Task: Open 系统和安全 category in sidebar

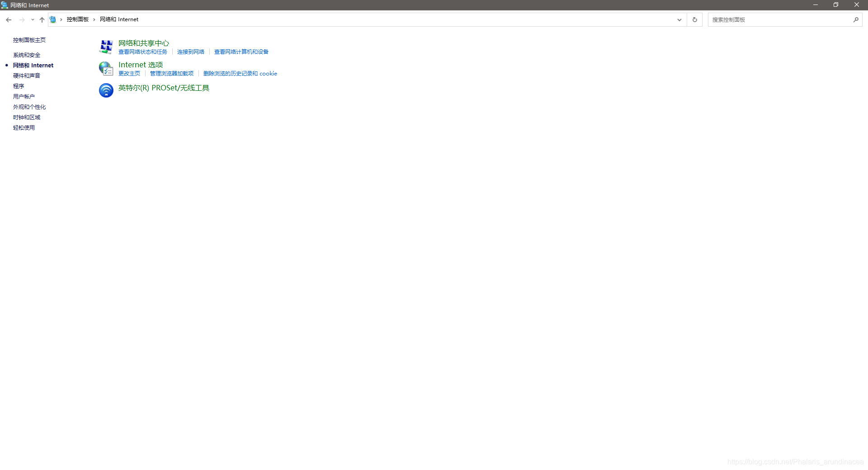Action: tap(27, 55)
